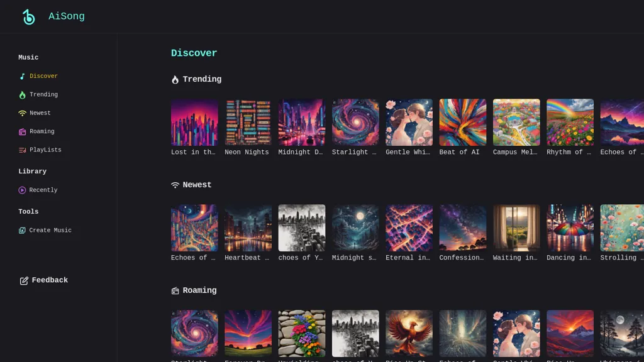Viewport: 644px width, 362px height.
Task: Play the 'Heartbeat …' city night cover
Action: click(248, 228)
